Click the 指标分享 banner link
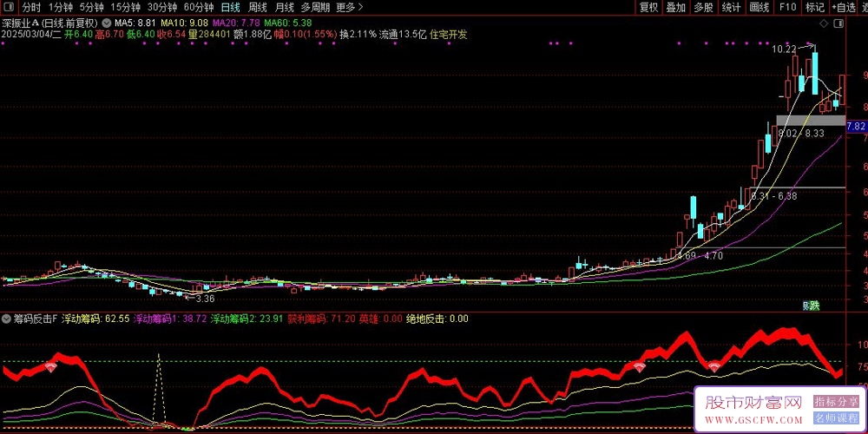The width and height of the screenshot is (868, 434). [835, 402]
